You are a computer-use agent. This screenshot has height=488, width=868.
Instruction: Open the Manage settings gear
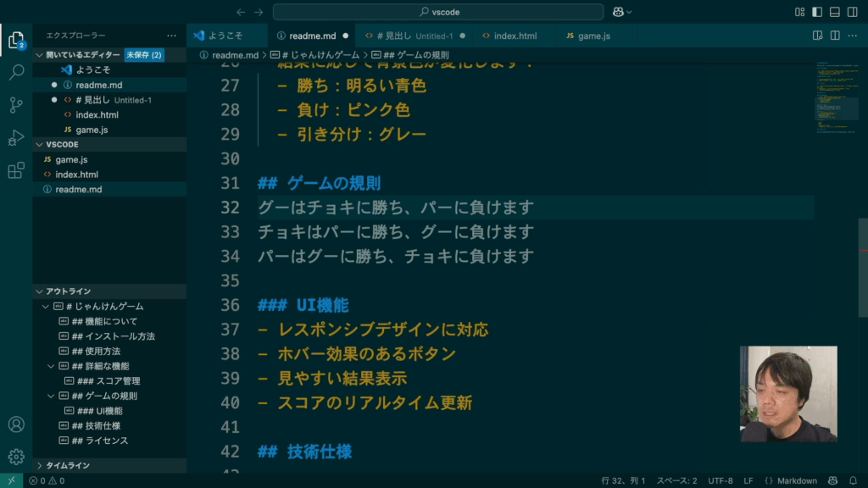pyautogui.click(x=16, y=457)
